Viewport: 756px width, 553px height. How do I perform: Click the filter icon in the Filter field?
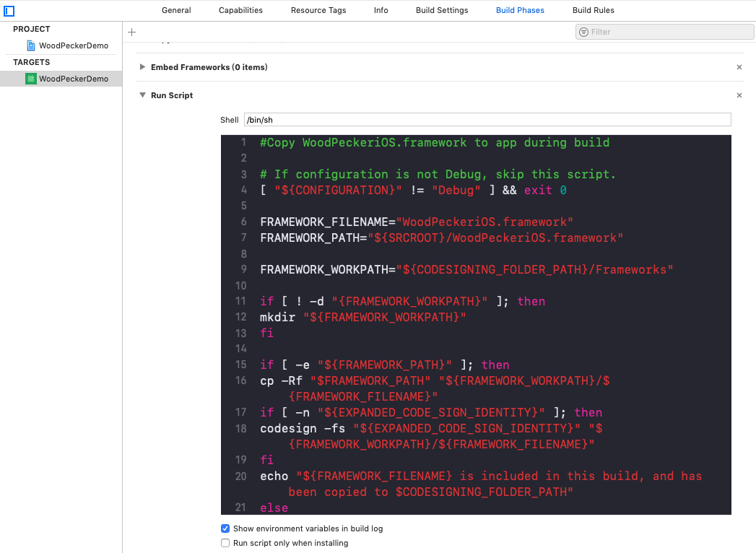[583, 32]
